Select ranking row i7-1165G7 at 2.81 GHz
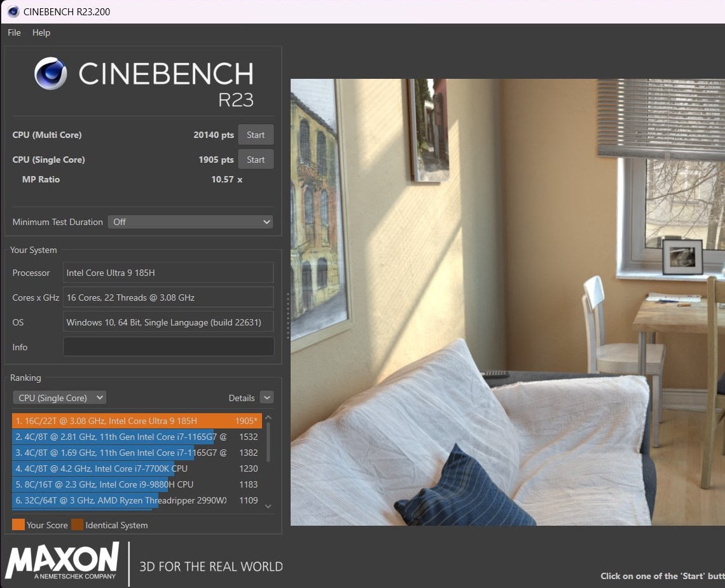Screen dimensions: 725x588 pyautogui.click(x=137, y=436)
